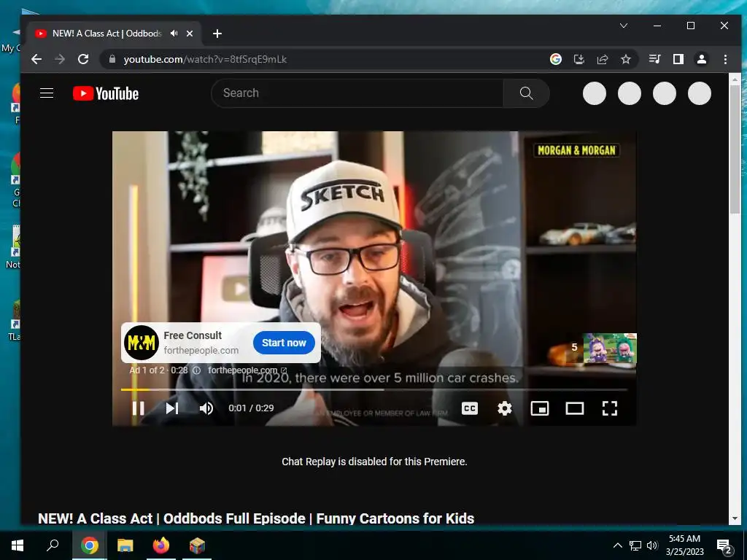Click the M&M advertiser logo

click(141, 343)
